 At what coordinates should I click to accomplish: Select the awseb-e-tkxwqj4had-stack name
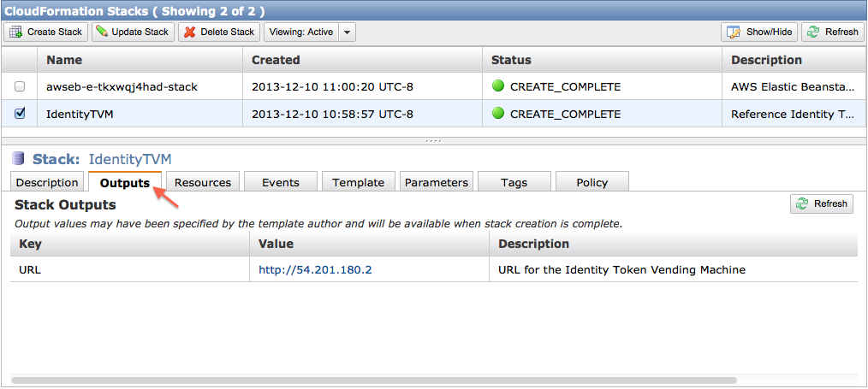click(x=122, y=86)
